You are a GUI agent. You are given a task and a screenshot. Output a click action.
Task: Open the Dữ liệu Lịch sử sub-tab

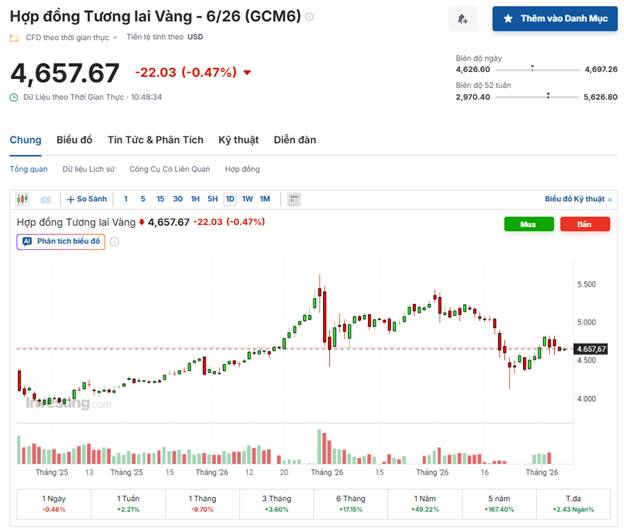point(88,169)
